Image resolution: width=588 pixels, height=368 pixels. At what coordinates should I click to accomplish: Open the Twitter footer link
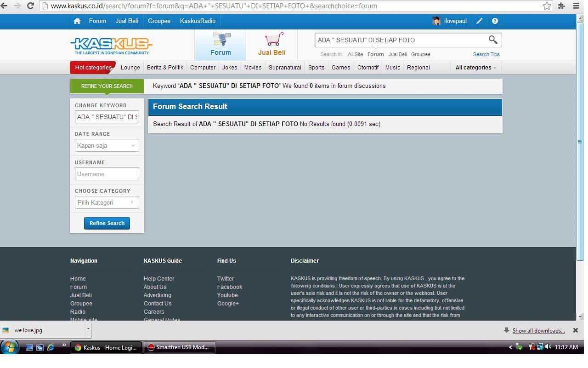[226, 279]
